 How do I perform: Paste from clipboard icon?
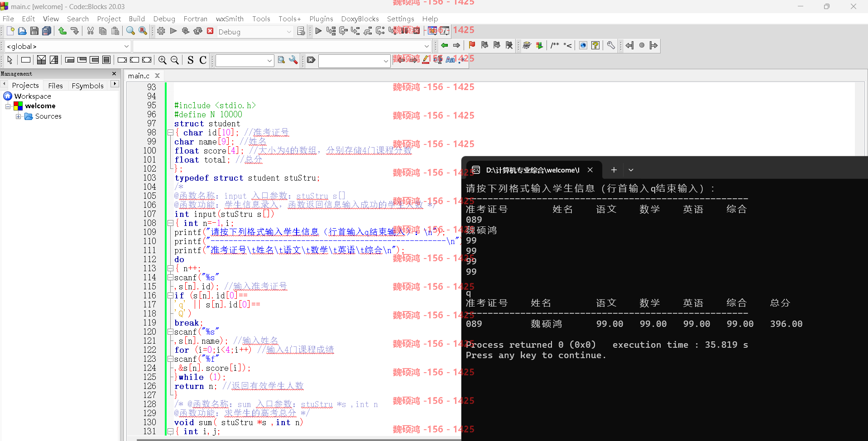[115, 31]
